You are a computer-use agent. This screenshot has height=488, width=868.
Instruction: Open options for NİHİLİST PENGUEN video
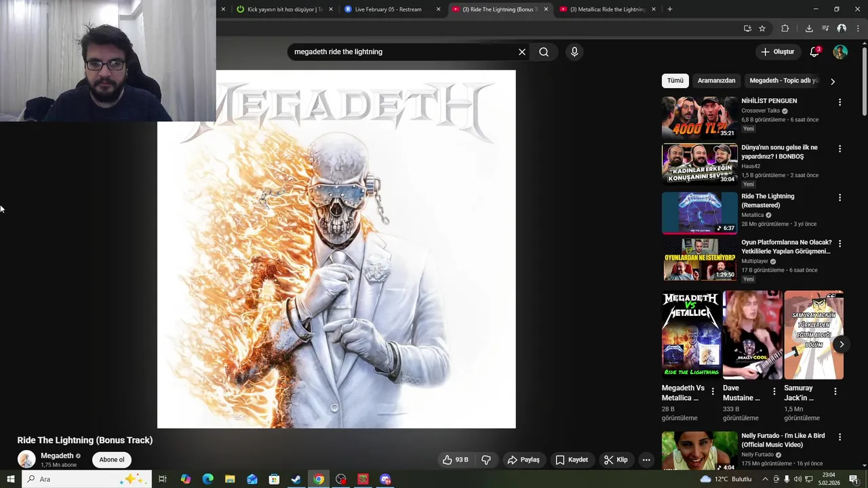click(x=840, y=102)
